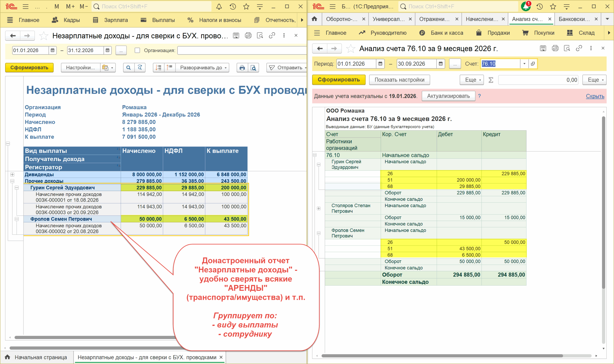614x364 pixels.
Task: Expand the Дивиденды group row
Action: coord(12,174)
